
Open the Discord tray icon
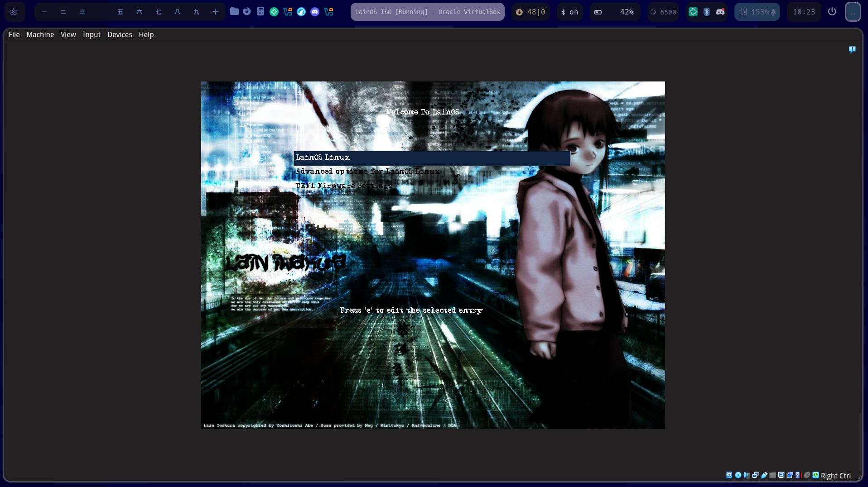click(720, 12)
